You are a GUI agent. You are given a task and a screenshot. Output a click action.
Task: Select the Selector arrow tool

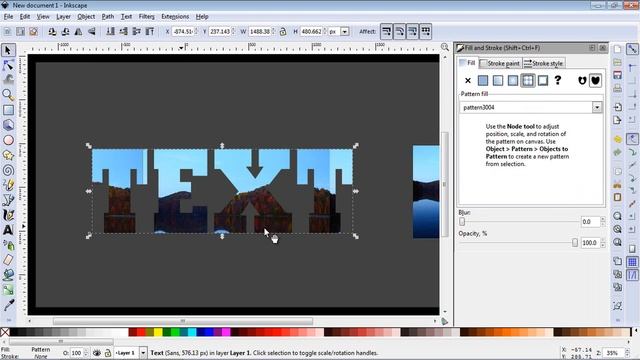[8, 50]
